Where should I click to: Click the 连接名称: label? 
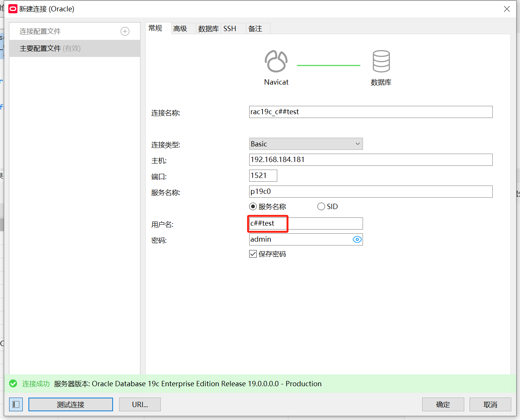166,113
